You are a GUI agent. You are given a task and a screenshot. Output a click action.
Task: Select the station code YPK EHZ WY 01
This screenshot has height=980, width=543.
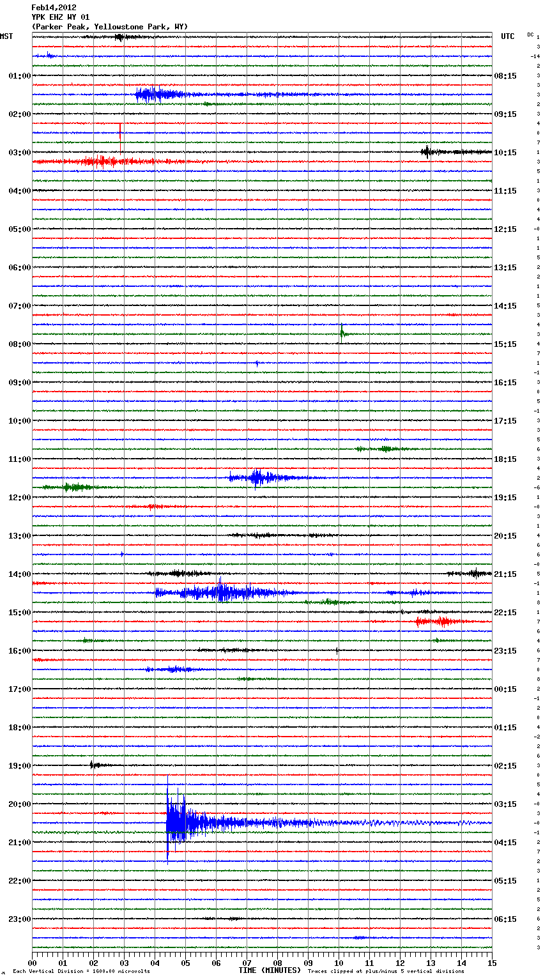pyautogui.click(x=61, y=17)
